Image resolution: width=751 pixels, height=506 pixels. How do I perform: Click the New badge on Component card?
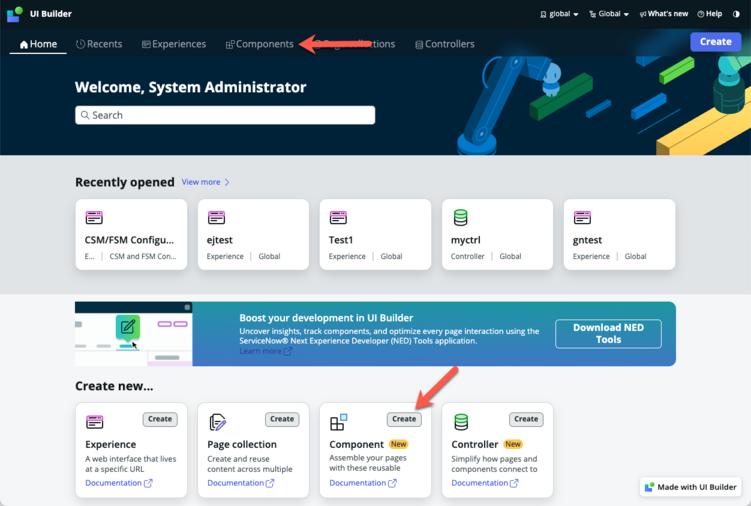tap(398, 444)
